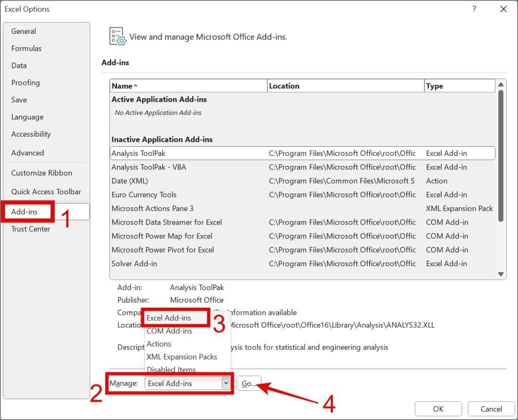Select Microsoft Power Map for Excel
The height and width of the screenshot is (420, 518).
click(303, 236)
